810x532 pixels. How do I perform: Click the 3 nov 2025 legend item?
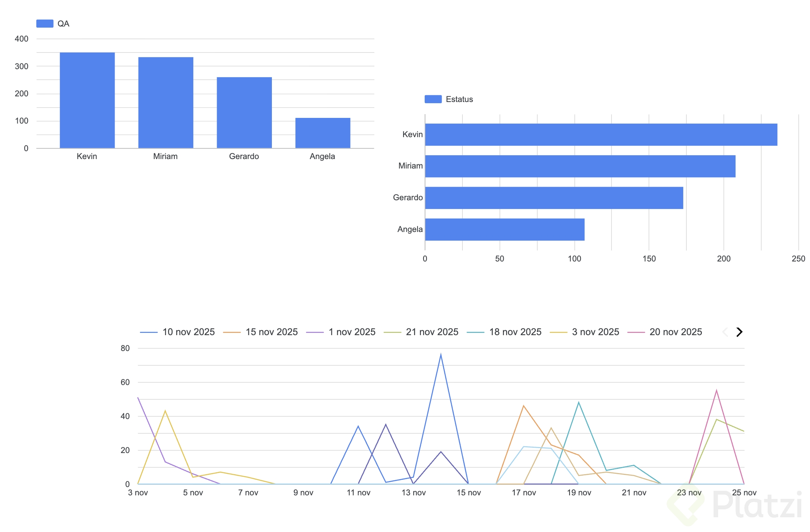pos(595,332)
